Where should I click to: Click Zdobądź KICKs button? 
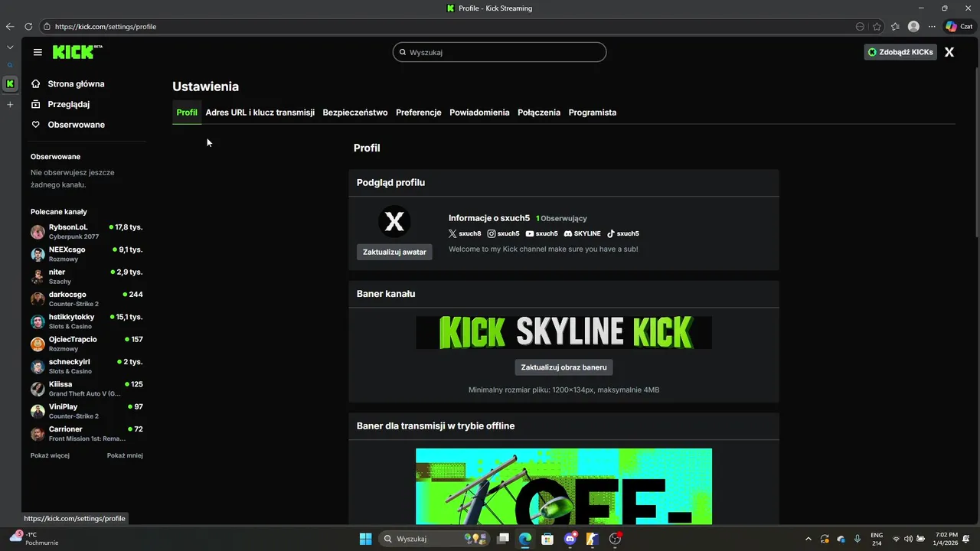(900, 52)
